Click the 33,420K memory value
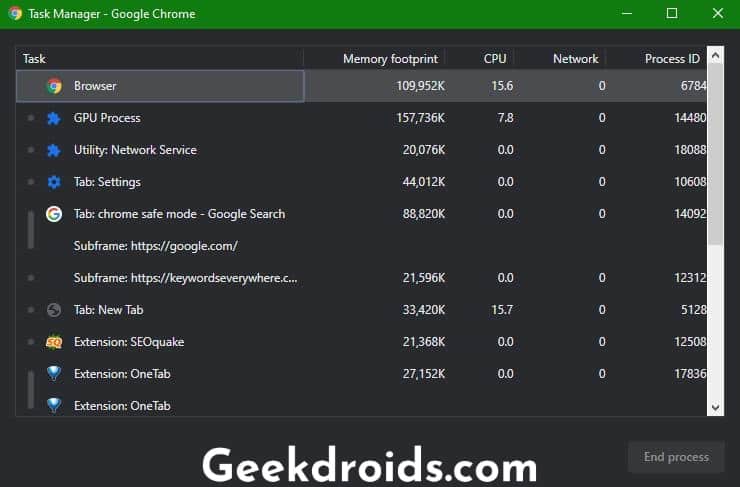The image size is (740, 487). tap(424, 310)
